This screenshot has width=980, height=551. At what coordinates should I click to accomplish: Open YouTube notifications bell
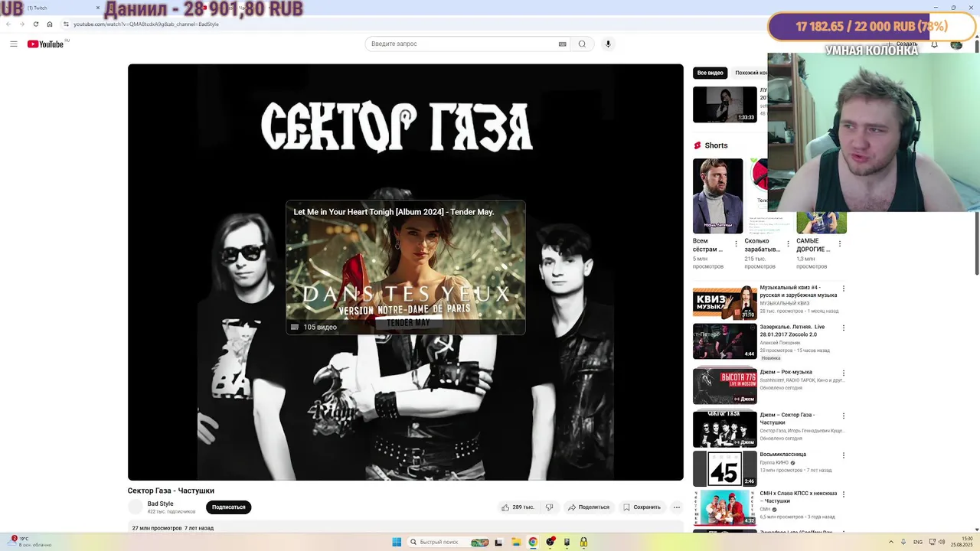click(x=934, y=44)
